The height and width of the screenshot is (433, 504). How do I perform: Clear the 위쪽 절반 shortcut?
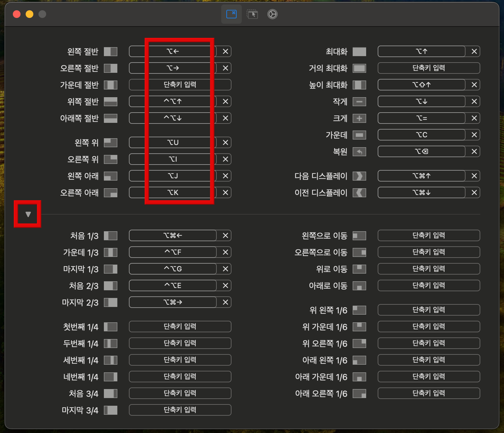(225, 101)
